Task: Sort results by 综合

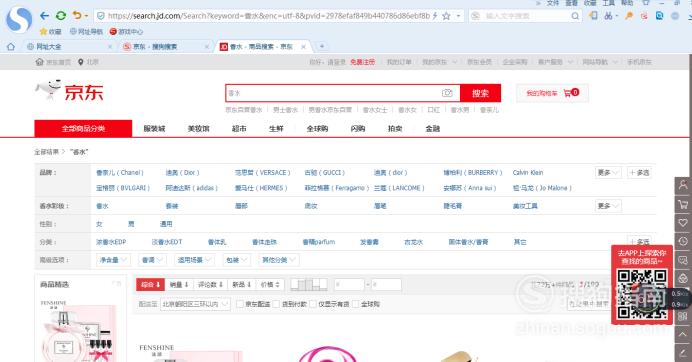Action: pos(150,285)
